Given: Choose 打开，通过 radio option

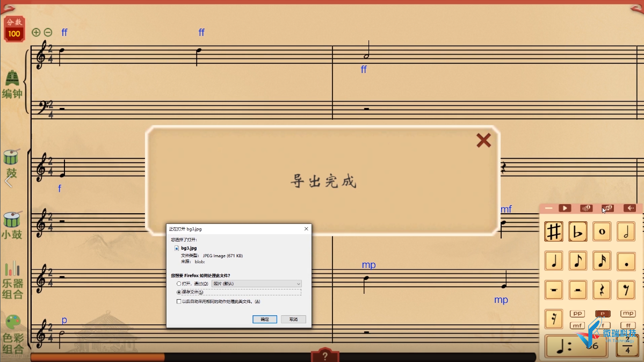Looking at the screenshot, I should tap(179, 284).
